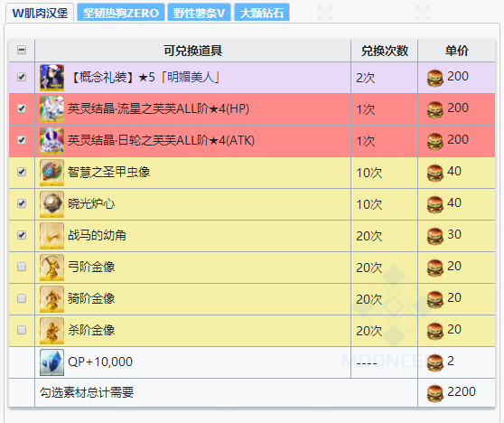Image resolution: width=504 pixels, height=423 pixels.
Task: Click the 晓光炉心 item name
Action: (91, 203)
